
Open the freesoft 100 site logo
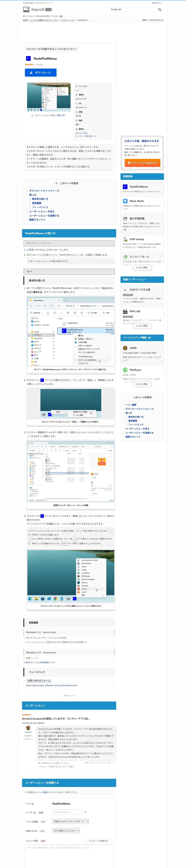tap(38, 9)
